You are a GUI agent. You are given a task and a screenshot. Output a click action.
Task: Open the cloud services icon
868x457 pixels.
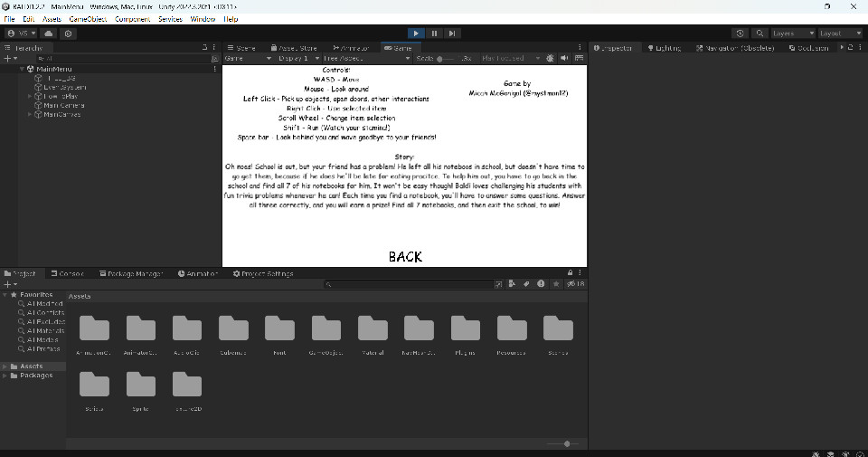pyautogui.click(x=49, y=33)
